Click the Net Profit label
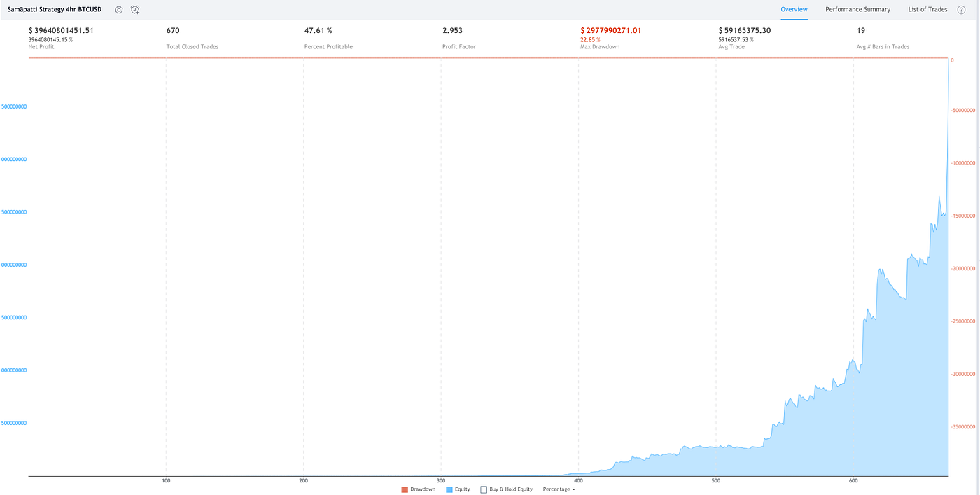Image resolution: width=980 pixels, height=495 pixels. pos(41,47)
